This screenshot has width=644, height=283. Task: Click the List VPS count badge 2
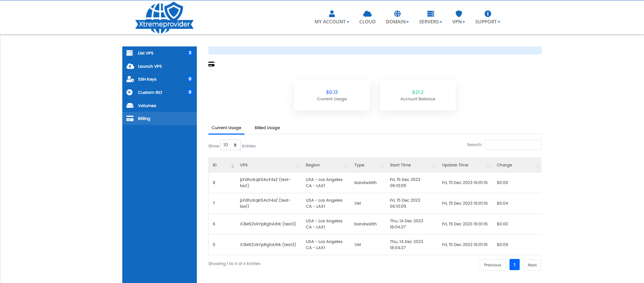[190, 53]
